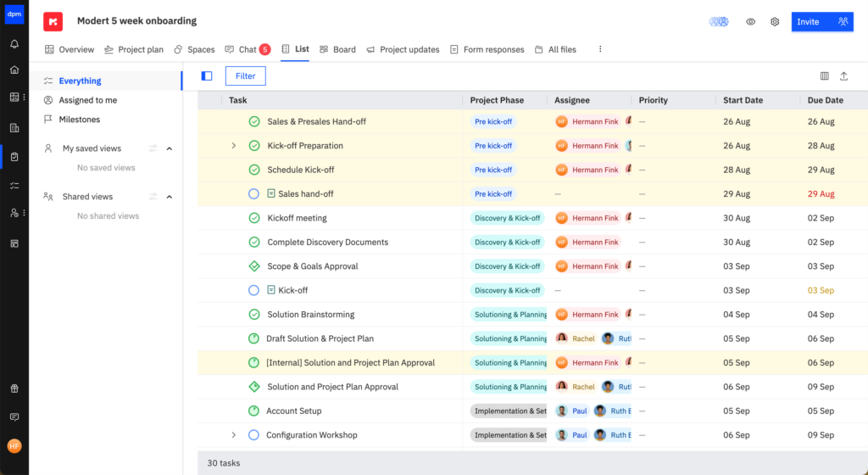The height and width of the screenshot is (475, 868).
Task: Open task checklist icon in sidebar
Action: point(14,186)
